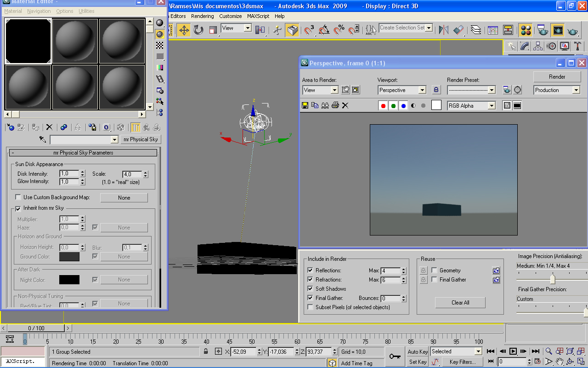The image size is (588, 368).
Task: Click the Pan View hand icon
Action: [560, 362]
